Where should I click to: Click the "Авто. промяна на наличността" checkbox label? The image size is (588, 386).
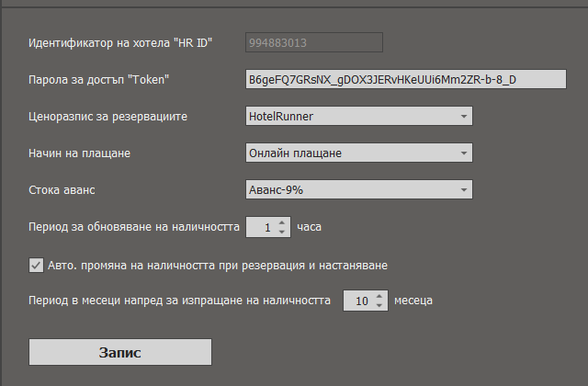tap(217, 265)
